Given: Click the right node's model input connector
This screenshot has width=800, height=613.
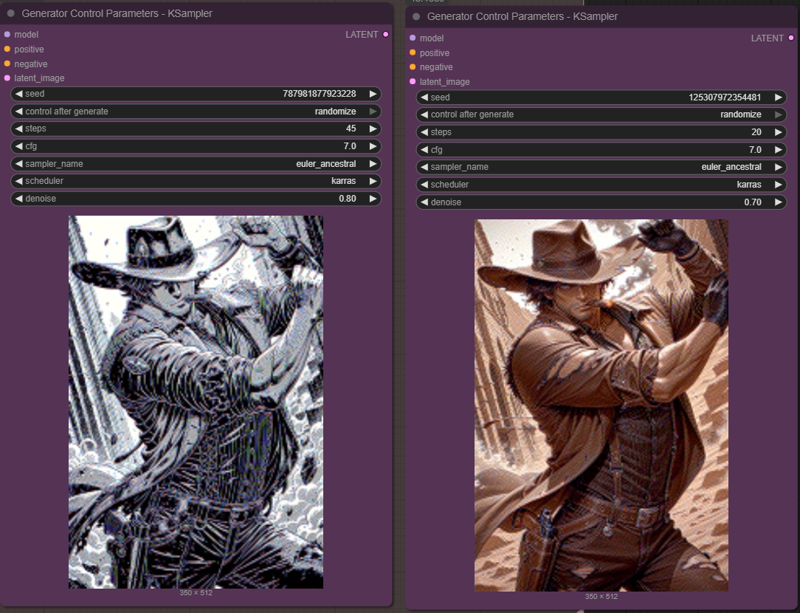Looking at the screenshot, I should (413, 38).
